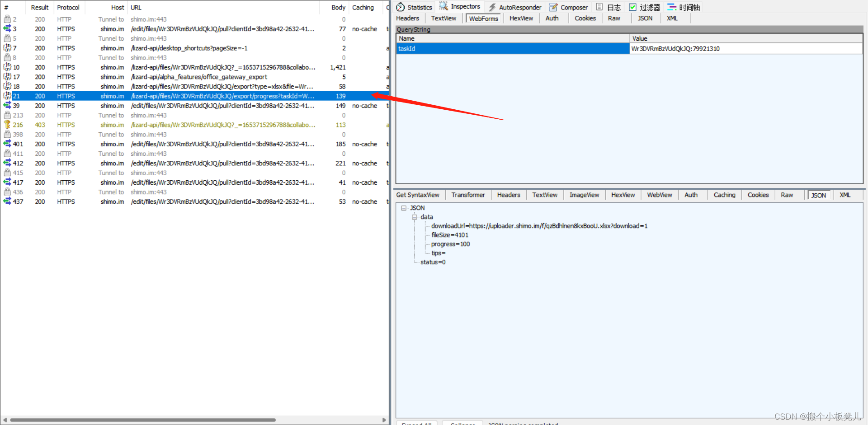Select the WebForms request tab

coord(483,19)
